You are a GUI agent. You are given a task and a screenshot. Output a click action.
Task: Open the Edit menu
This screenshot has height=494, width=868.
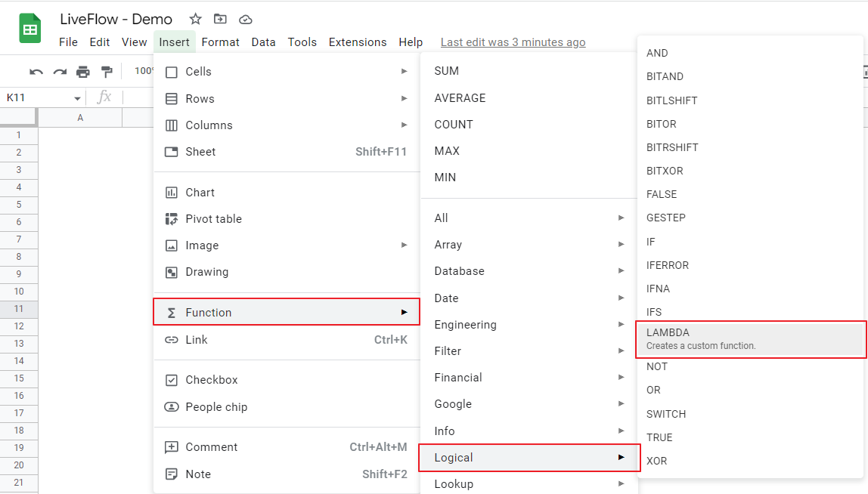100,42
